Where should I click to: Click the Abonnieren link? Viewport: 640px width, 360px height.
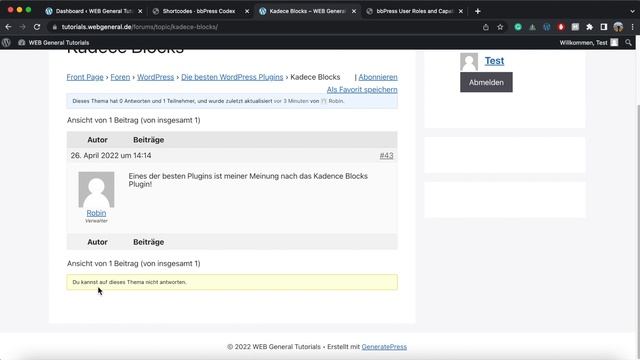378,77
